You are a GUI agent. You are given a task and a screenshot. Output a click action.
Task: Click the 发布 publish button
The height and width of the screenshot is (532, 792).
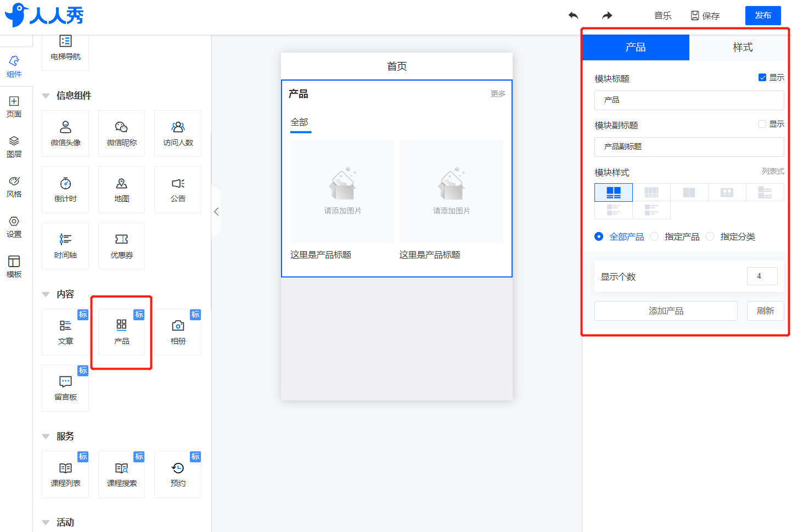tap(763, 15)
